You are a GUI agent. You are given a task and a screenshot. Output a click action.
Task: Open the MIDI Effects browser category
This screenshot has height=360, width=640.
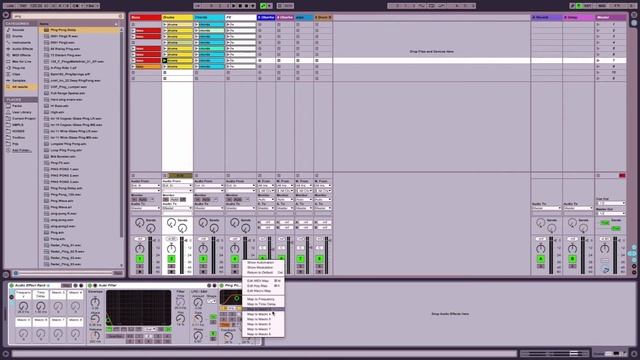21,55
